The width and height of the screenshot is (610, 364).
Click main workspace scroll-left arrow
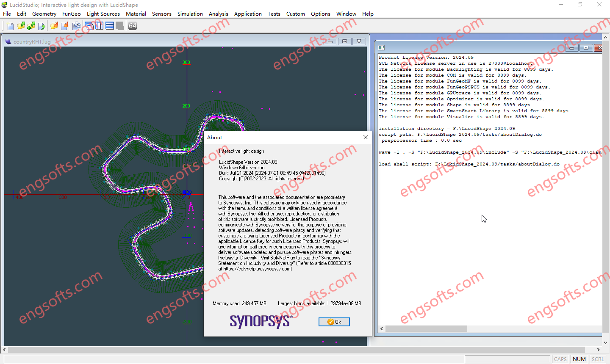coord(4,350)
